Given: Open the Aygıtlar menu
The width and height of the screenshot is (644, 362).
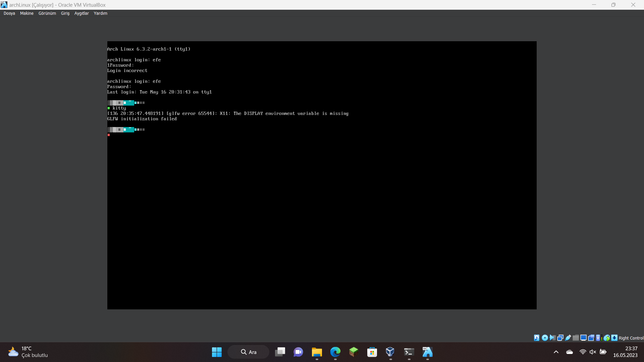Looking at the screenshot, I should 82,13.
